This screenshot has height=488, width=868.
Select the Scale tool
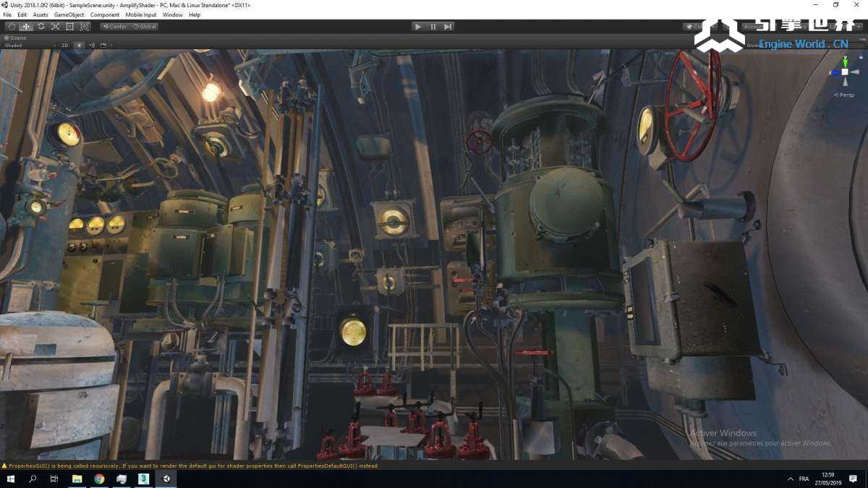tap(55, 26)
